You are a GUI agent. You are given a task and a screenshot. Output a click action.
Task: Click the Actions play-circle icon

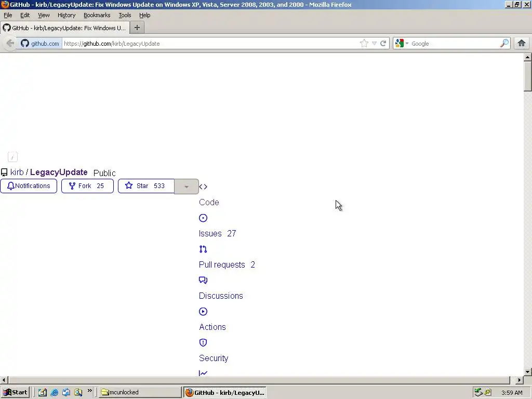coord(203,312)
